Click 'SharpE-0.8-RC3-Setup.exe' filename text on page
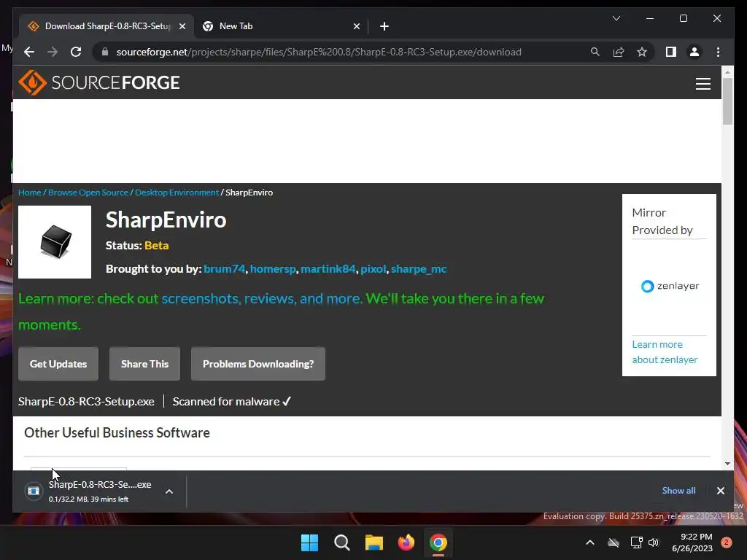This screenshot has width=747, height=560. click(x=86, y=402)
